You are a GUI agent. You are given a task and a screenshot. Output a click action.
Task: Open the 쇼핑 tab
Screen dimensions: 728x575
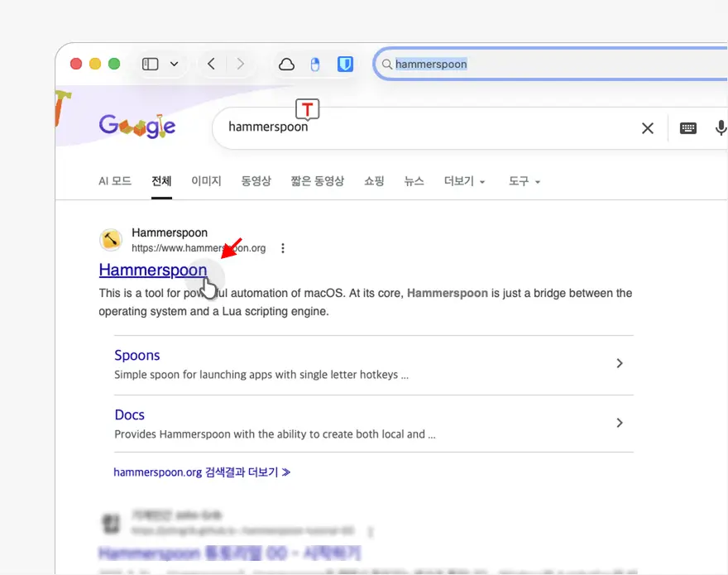pos(374,181)
